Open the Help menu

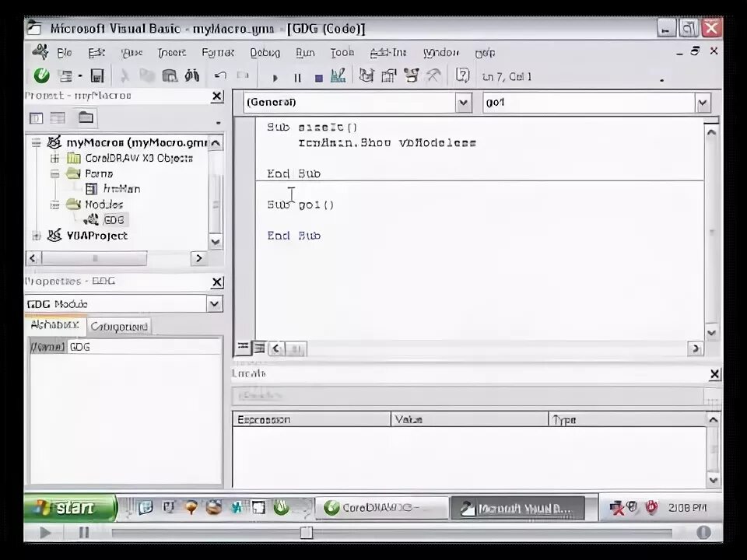click(x=485, y=53)
